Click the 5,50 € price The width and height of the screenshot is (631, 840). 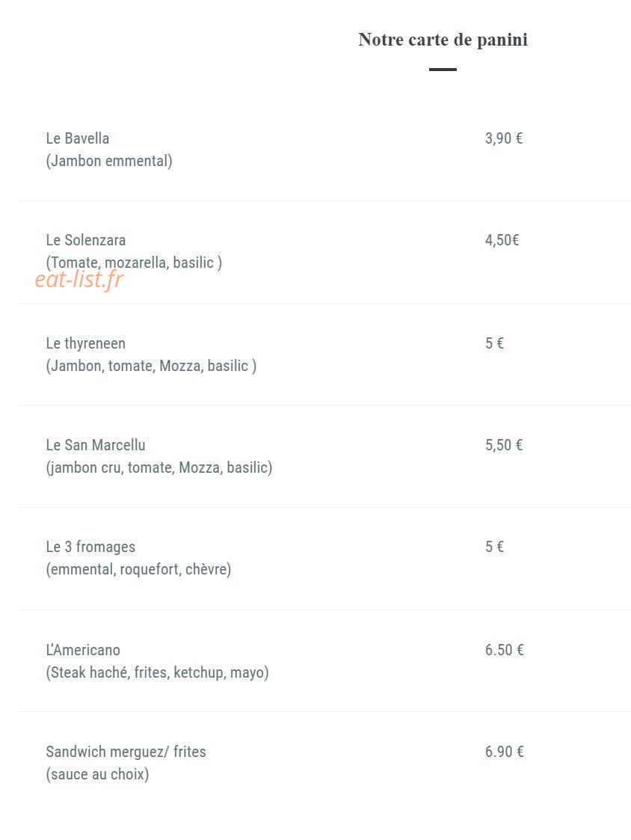pos(503,445)
